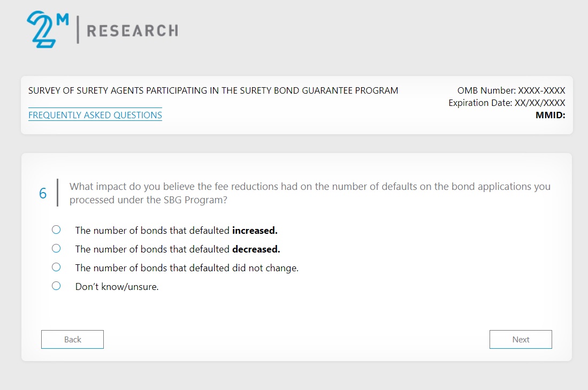588x390 pixels.
Task: Click the 'Don't know/unsure.' answer text
Action: [117, 287]
